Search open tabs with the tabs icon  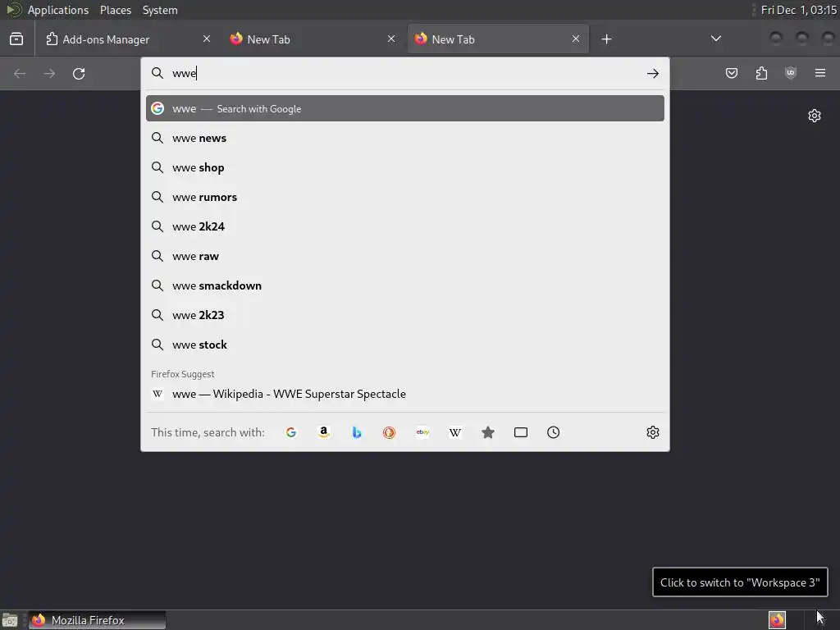pyautogui.click(x=521, y=432)
